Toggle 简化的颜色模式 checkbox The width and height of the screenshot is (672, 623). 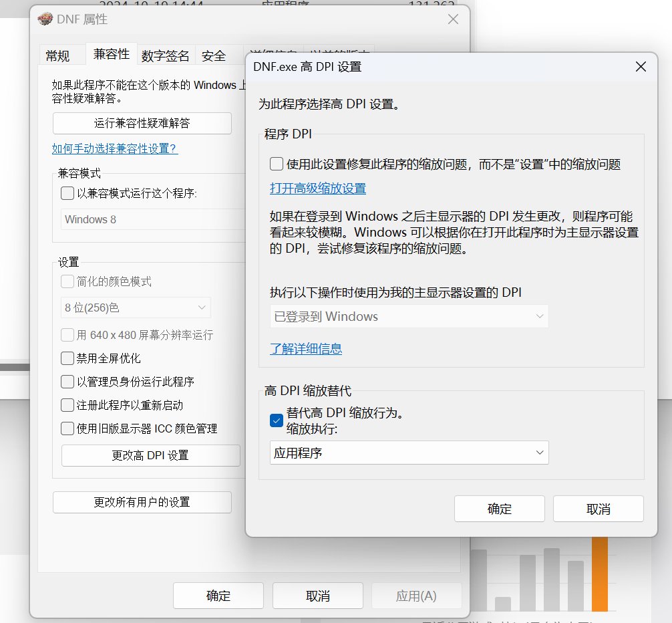pyautogui.click(x=67, y=281)
